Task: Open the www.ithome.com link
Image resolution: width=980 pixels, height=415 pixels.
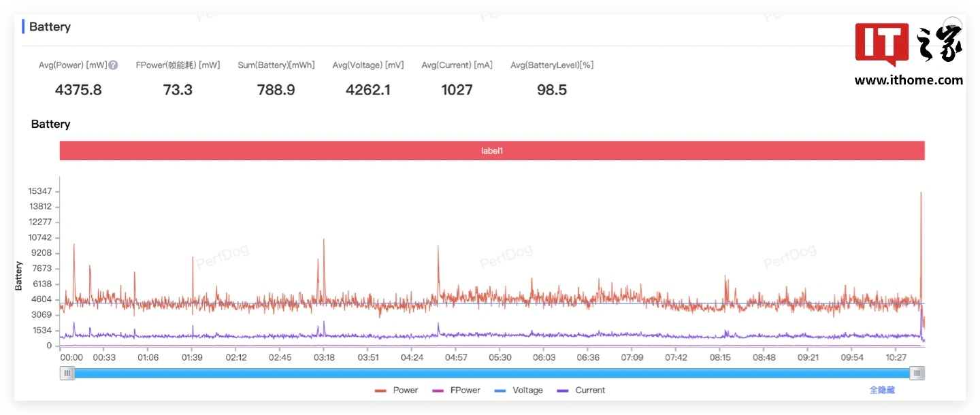Action: [909, 80]
